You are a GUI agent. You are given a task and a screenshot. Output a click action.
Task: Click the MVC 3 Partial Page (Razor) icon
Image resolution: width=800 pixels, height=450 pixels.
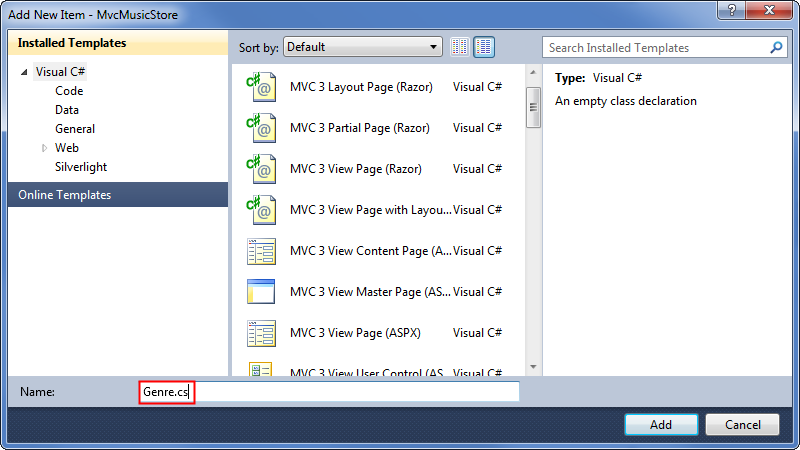(260, 128)
